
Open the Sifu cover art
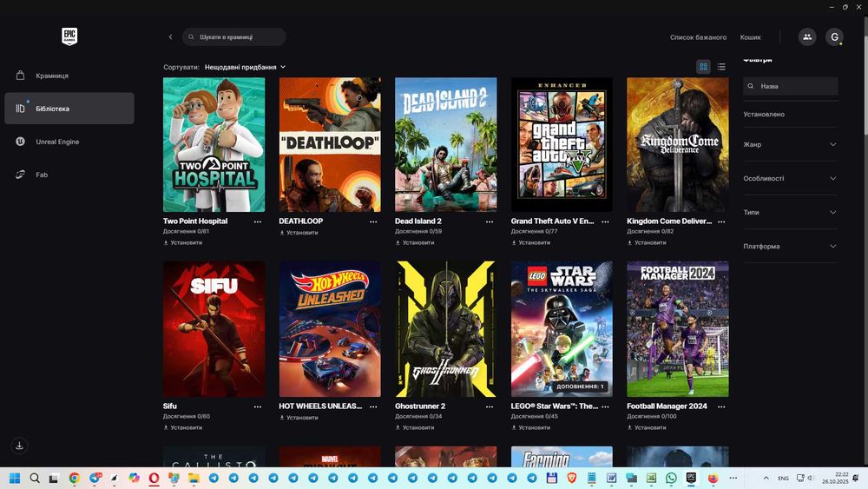click(214, 329)
